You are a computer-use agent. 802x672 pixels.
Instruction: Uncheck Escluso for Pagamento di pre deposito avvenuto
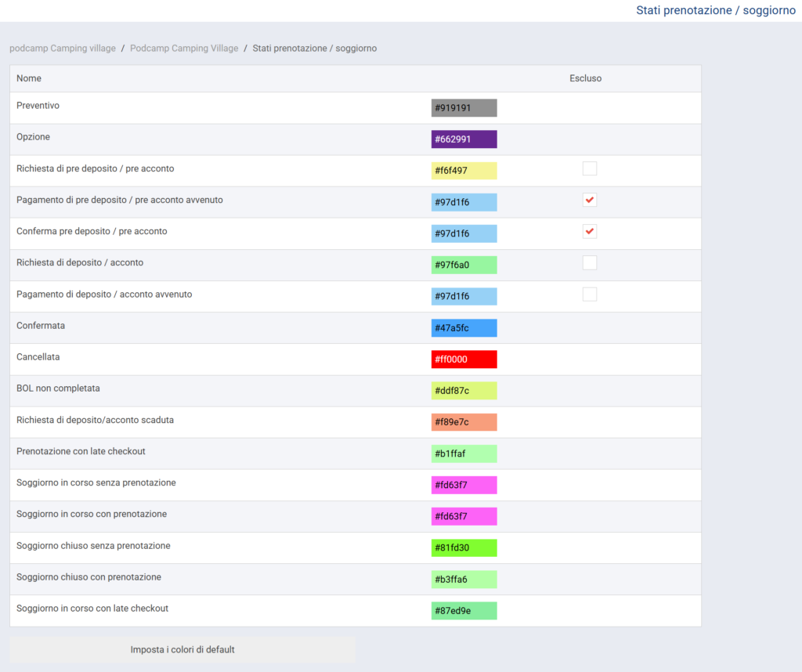click(590, 201)
